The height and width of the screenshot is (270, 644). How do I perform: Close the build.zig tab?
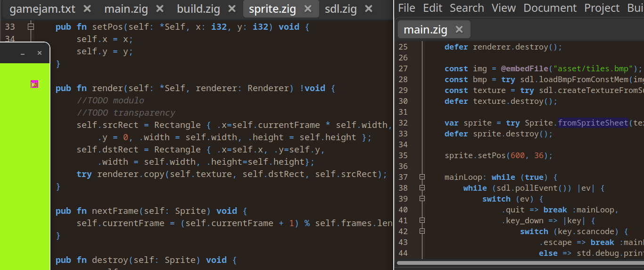pos(231,8)
